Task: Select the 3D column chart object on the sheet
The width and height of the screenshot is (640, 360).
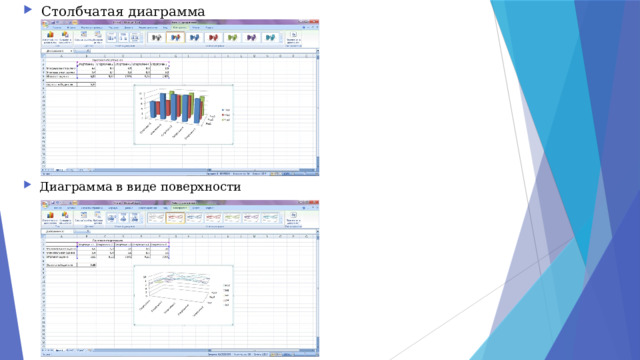Action: click(x=184, y=114)
